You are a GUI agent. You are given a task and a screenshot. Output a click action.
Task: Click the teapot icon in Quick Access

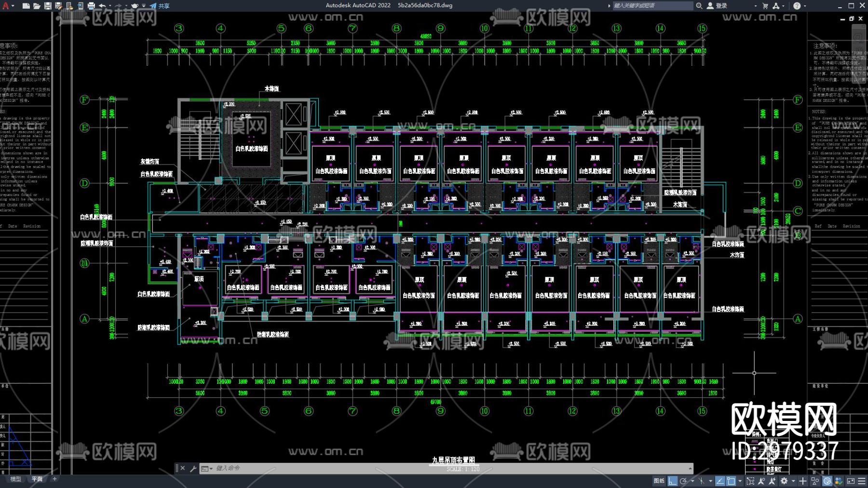(x=135, y=6)
